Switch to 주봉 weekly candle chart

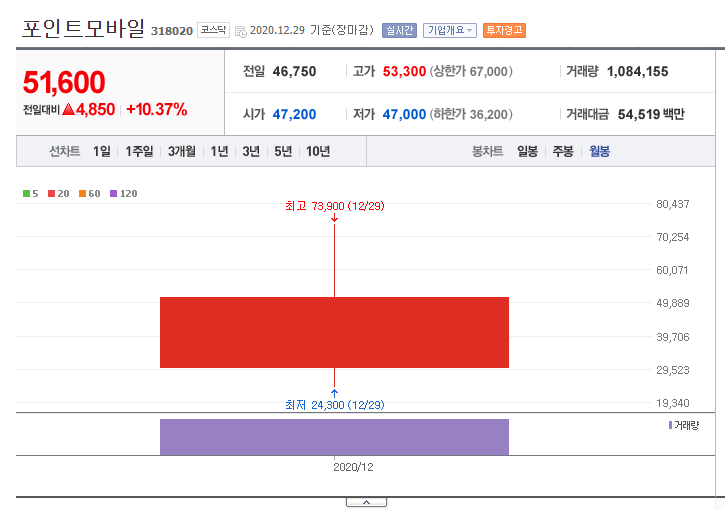click(563, 151)
